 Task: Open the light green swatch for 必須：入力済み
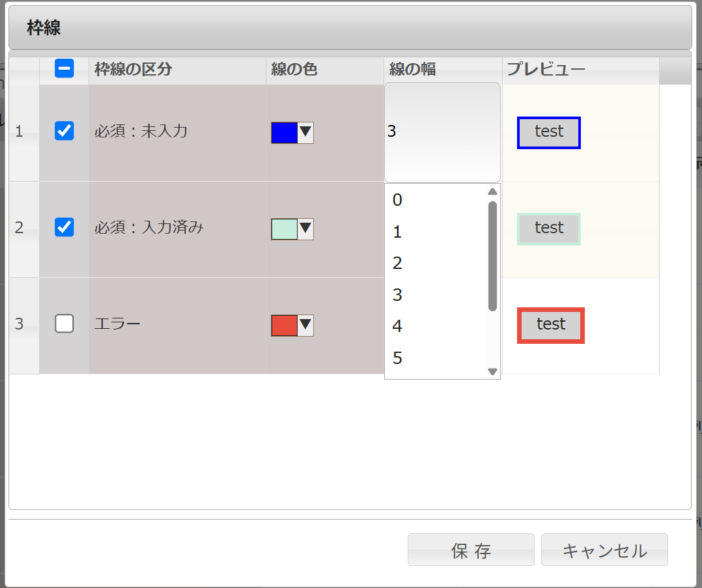[285, 229]
